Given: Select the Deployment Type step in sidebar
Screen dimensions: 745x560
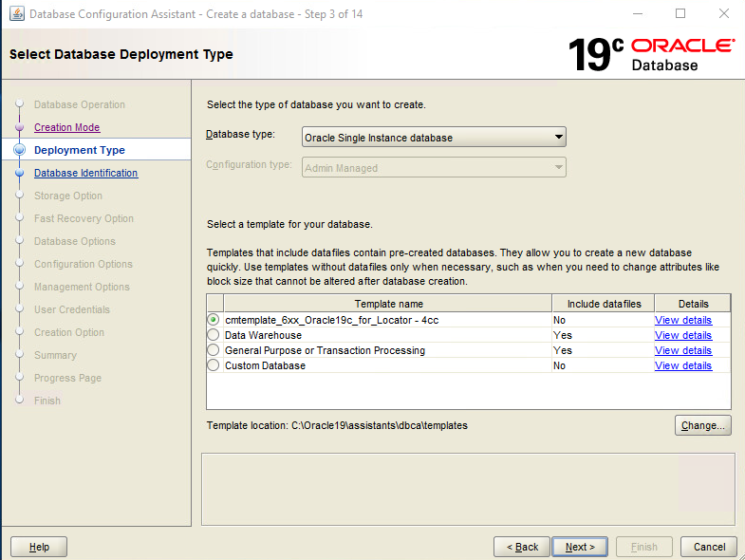Looking at the screenshot, I should 80,150.
